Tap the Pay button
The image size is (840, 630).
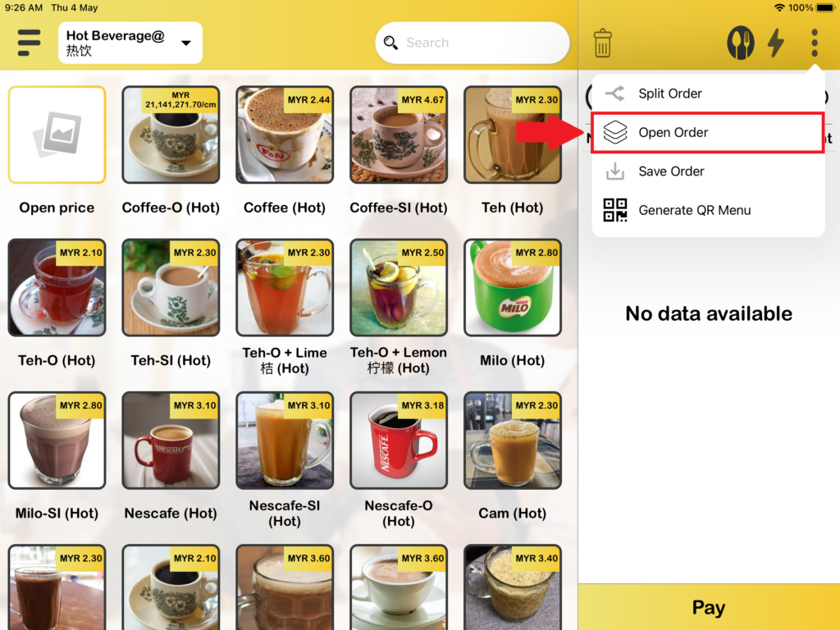point(709,607)
